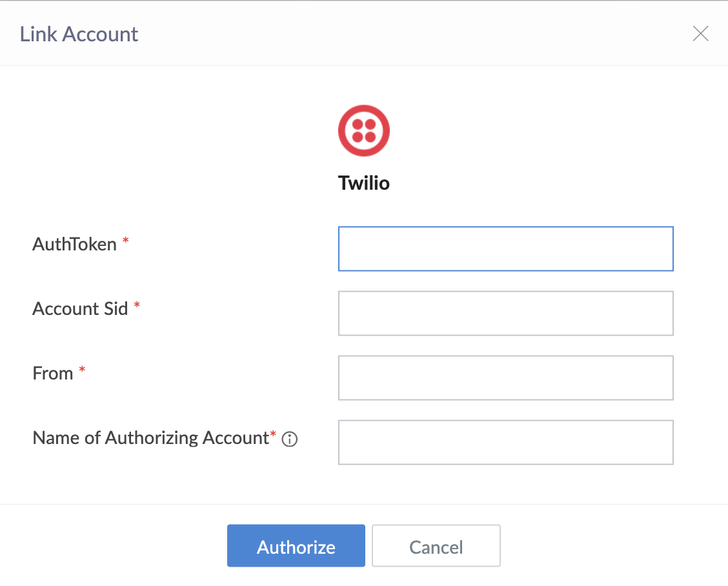Click the red asterisk next to AuthToken
Image resolution: width=728 pixels, height=586 pixels.
pyautogui.click(x=126, y=241)
